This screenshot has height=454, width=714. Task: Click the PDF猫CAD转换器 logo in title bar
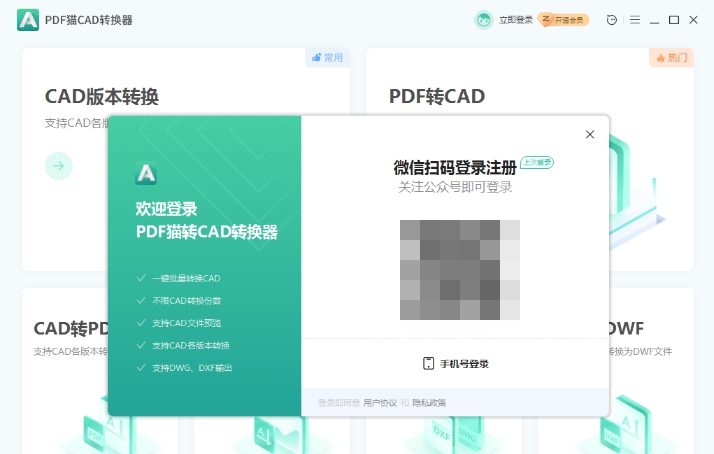28,20
